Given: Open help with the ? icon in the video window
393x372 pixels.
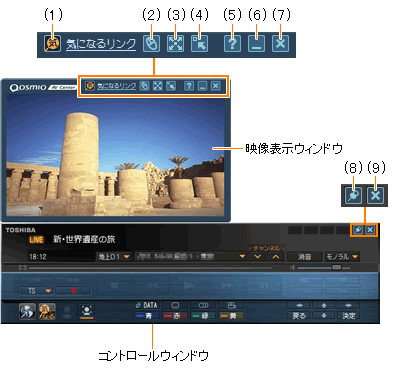Looking at the screenshot, I should click(x=189, y=86).
